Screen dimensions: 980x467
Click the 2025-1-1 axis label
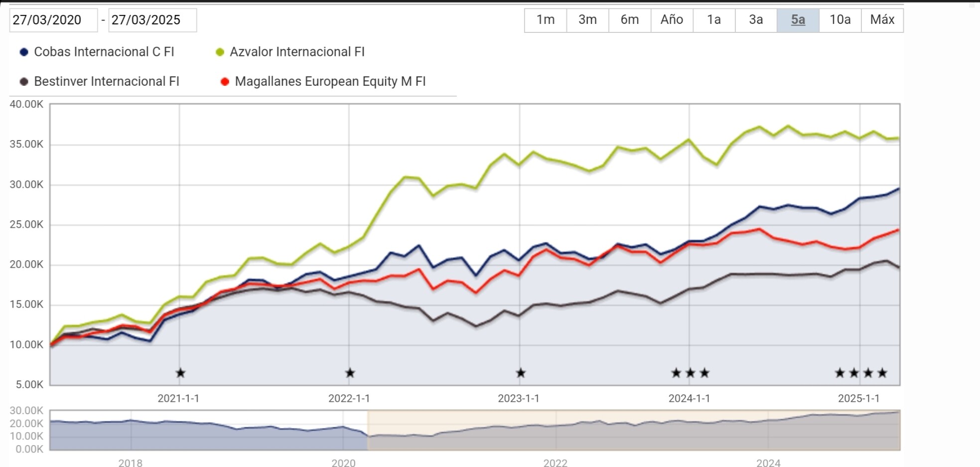(x=859, y=398)
